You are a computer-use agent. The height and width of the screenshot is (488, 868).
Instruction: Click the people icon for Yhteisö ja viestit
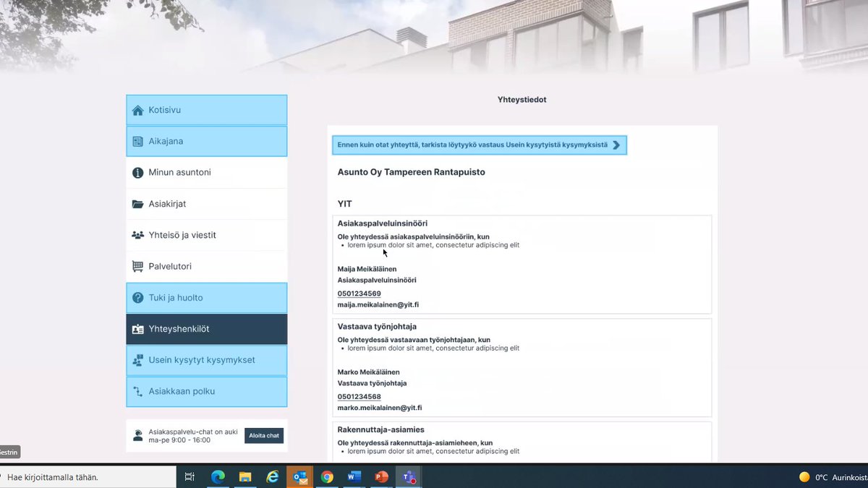(x=137, y=234)
